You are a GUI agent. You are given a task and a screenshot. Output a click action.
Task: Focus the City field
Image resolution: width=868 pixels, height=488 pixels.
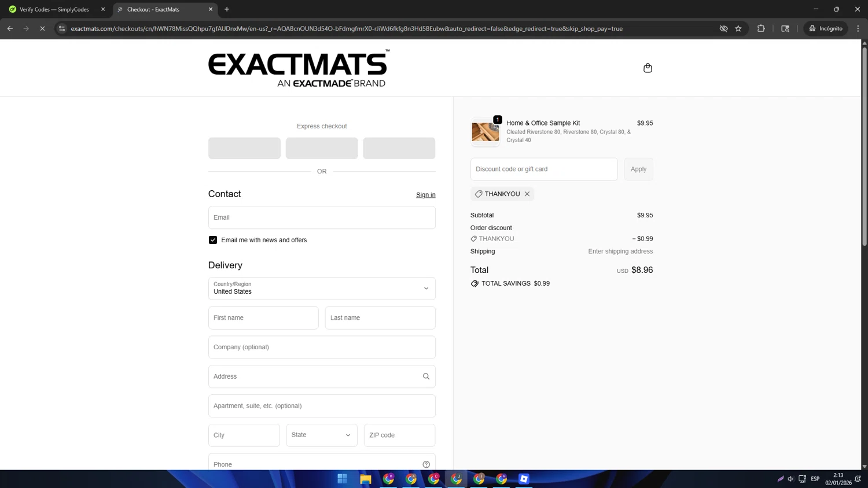pos(244,435)
